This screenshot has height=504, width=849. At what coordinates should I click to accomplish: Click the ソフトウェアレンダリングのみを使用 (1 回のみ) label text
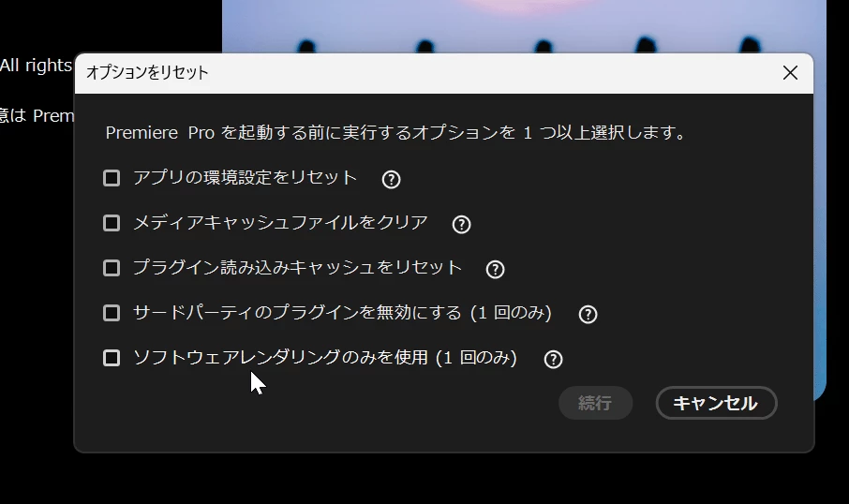coord(325,358)
